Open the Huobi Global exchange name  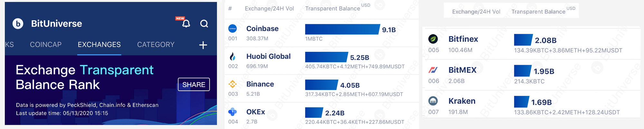[x=269, y=56]
